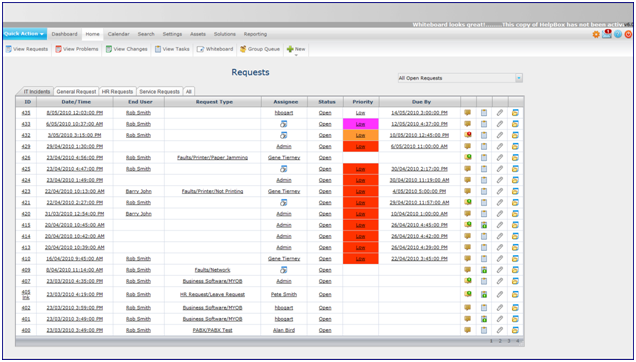Click the magenta Low priority cell
The width and height of the screenshot is (636, 362).
[x=361, y=124]
